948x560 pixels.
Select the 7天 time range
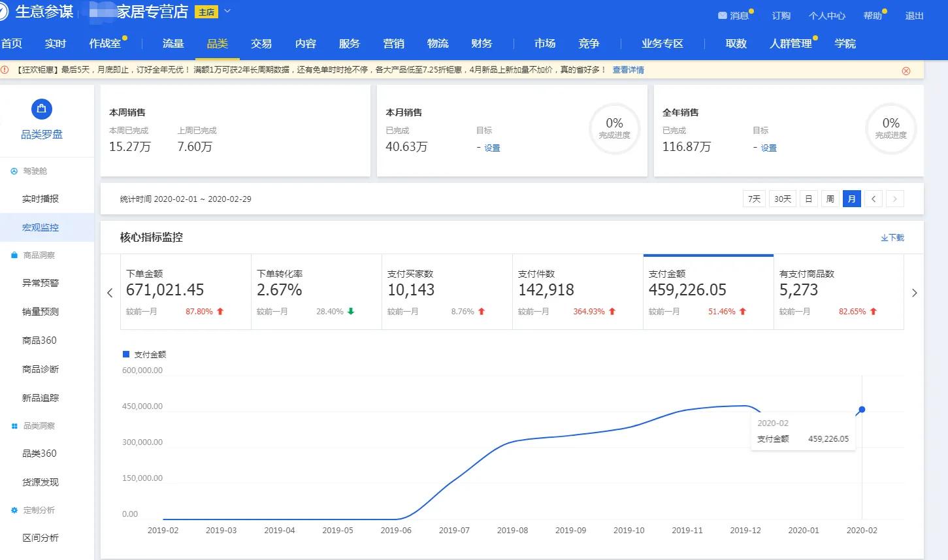753,199
